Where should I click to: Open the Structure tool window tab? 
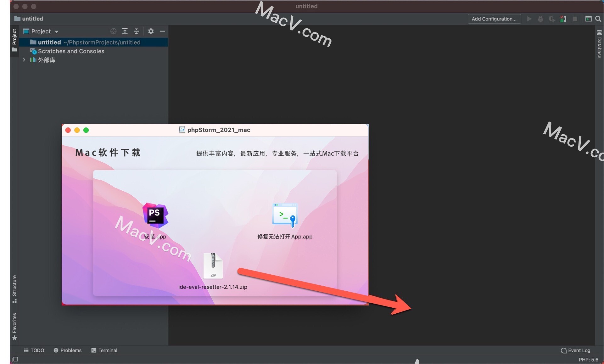tap(14, 289)
